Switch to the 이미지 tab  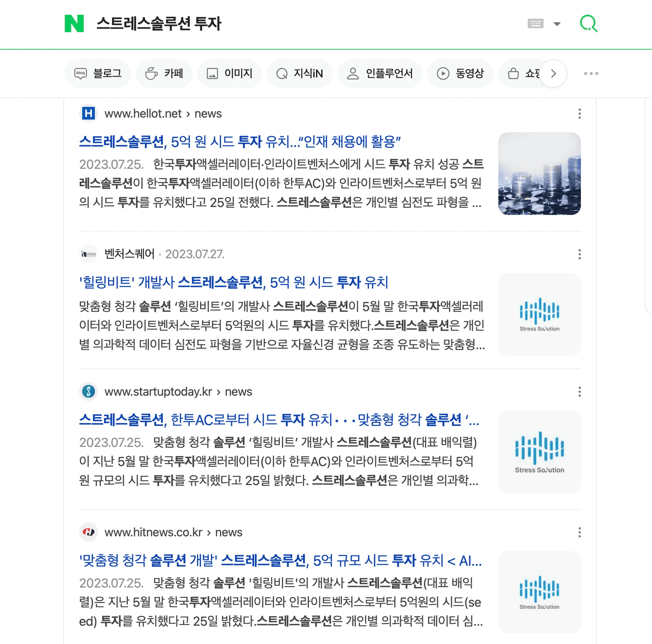230,73
